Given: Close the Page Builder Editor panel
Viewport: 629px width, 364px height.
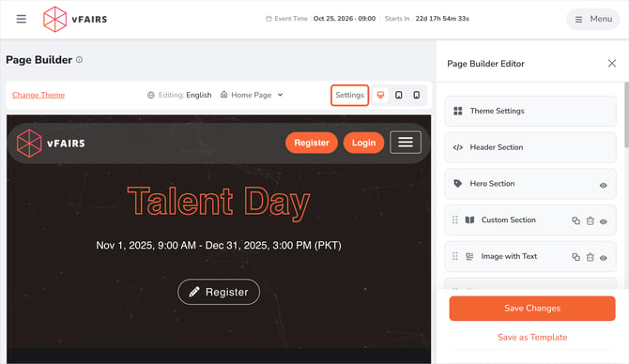Looking at the screenshot, I should tap(612, 64).
